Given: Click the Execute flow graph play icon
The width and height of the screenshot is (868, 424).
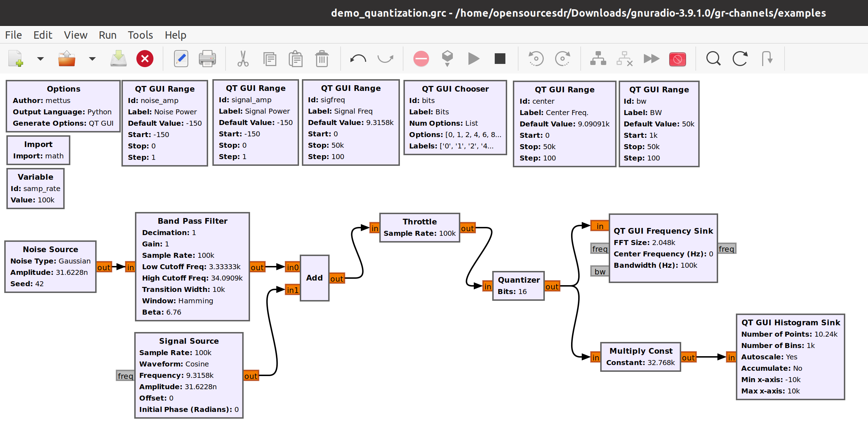Looking at the screenshot, I should (473, 59).
